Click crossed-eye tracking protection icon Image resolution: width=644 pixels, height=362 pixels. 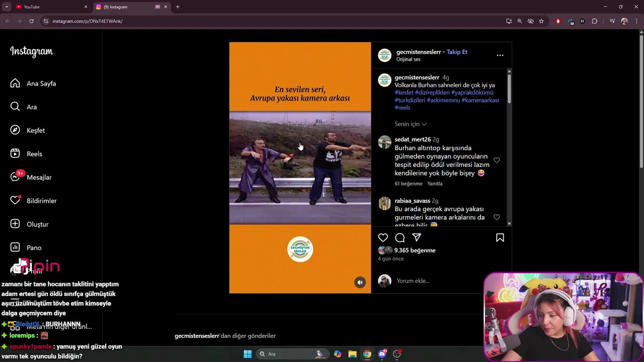point(530,21)
